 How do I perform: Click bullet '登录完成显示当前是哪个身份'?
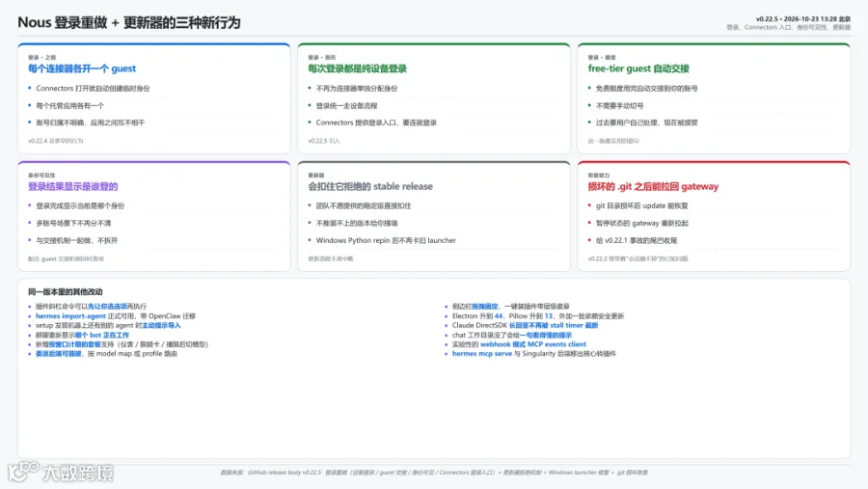(80, 206)
